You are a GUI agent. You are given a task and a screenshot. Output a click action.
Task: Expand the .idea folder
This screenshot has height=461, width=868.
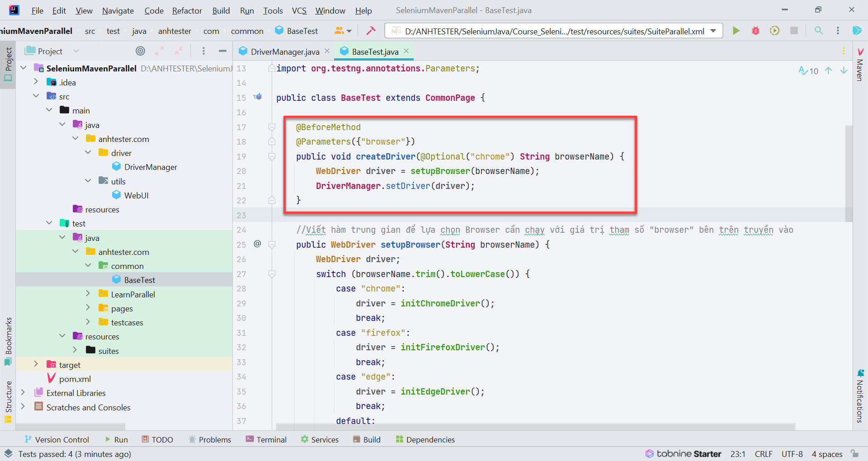(x=36, y=82)
